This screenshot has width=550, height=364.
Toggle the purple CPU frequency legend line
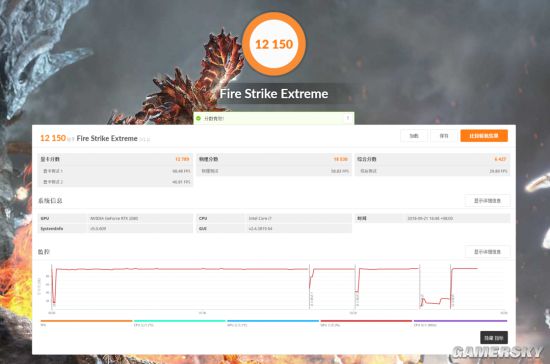pyautogui.click(x=460, y=321)
